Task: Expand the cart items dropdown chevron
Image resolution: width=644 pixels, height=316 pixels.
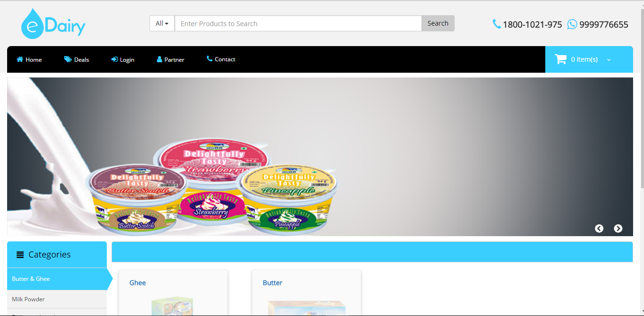Action: click(609, 60)
